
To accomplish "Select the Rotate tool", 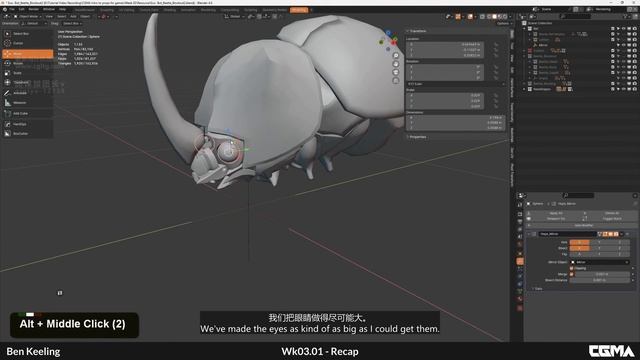I will pyautogui.click(x=27, y=64).
